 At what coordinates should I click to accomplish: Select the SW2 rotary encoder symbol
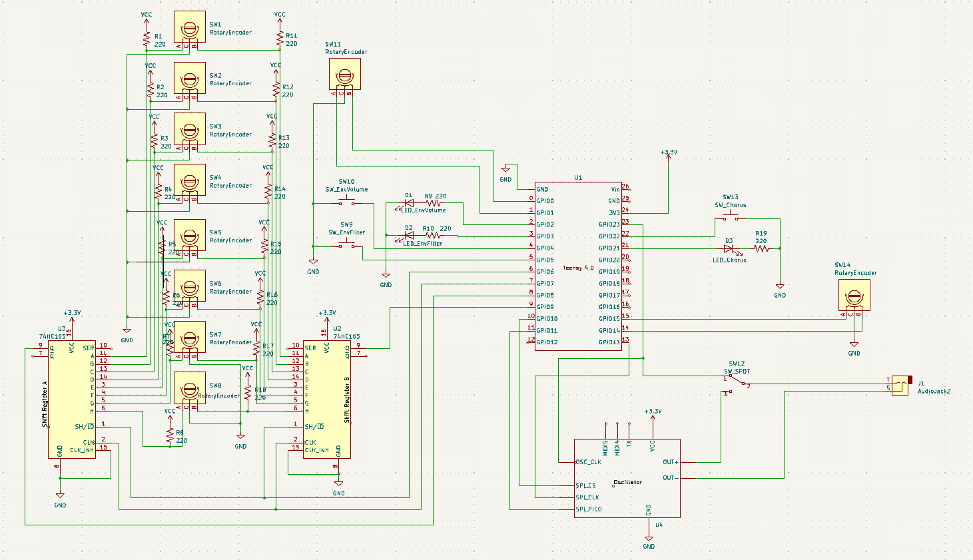[x=190, y=79]
